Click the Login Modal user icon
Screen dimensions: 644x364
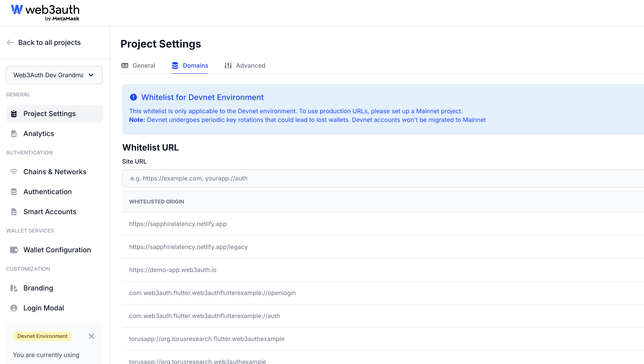14,308
